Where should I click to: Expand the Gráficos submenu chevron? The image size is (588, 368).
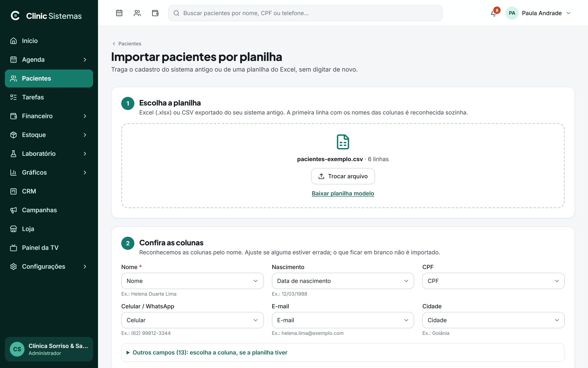pyautogui.click(x=85, y=172)
